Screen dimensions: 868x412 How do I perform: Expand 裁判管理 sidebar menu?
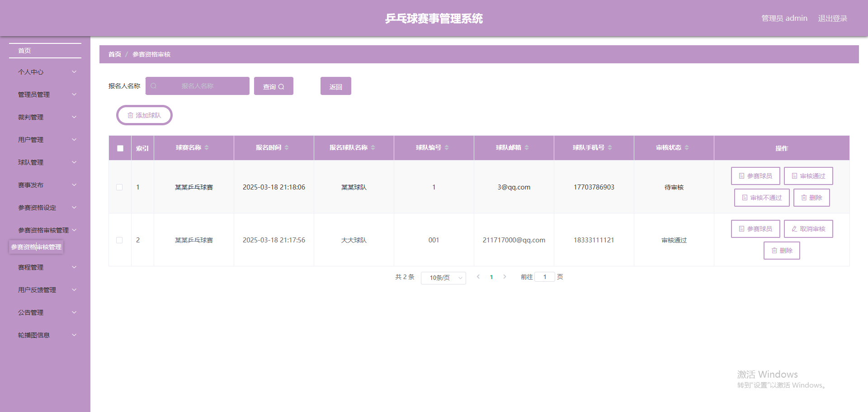coord(45,117)
